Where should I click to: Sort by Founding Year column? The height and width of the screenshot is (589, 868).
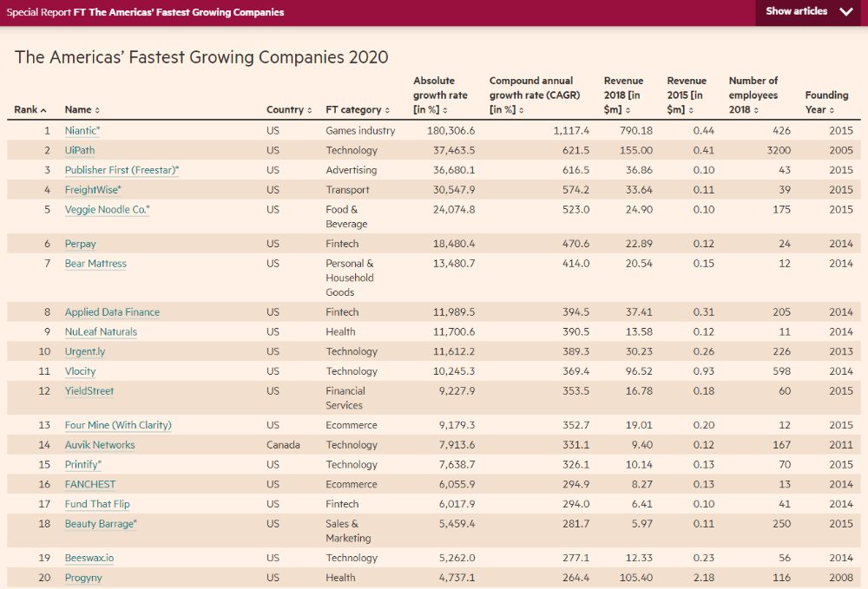click(826, 102)
